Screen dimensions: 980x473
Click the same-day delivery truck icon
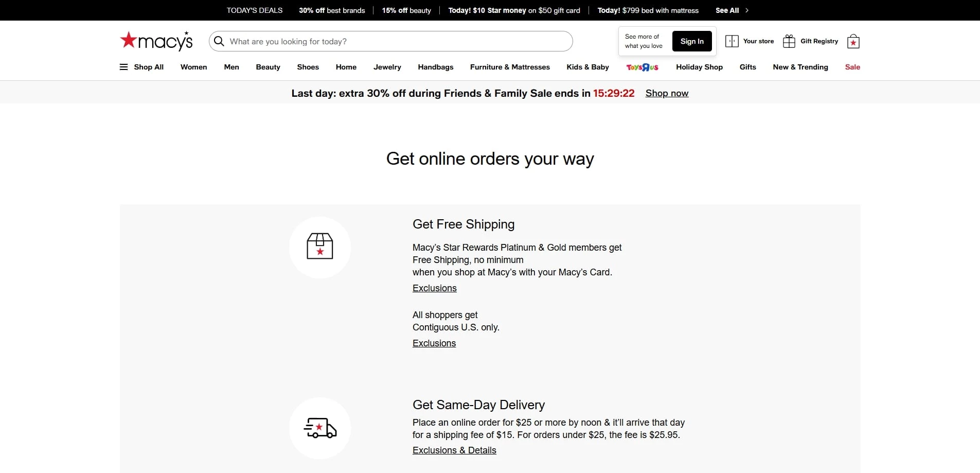click(320, 428)
